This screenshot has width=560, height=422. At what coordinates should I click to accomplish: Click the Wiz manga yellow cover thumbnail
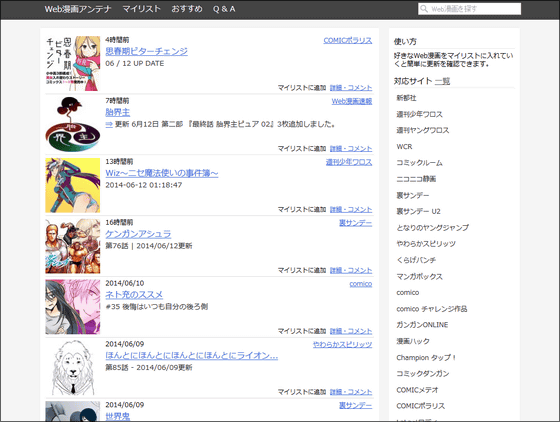73,185
